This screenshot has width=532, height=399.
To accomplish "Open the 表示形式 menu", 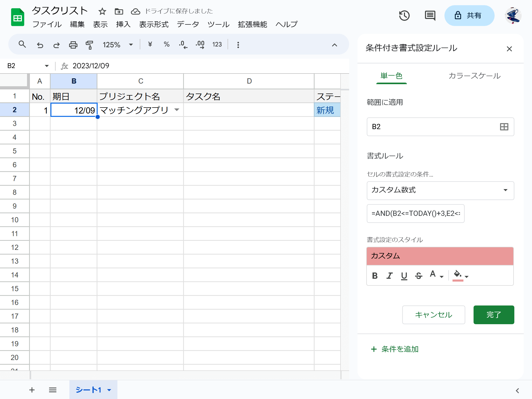I will click(154, 24).
